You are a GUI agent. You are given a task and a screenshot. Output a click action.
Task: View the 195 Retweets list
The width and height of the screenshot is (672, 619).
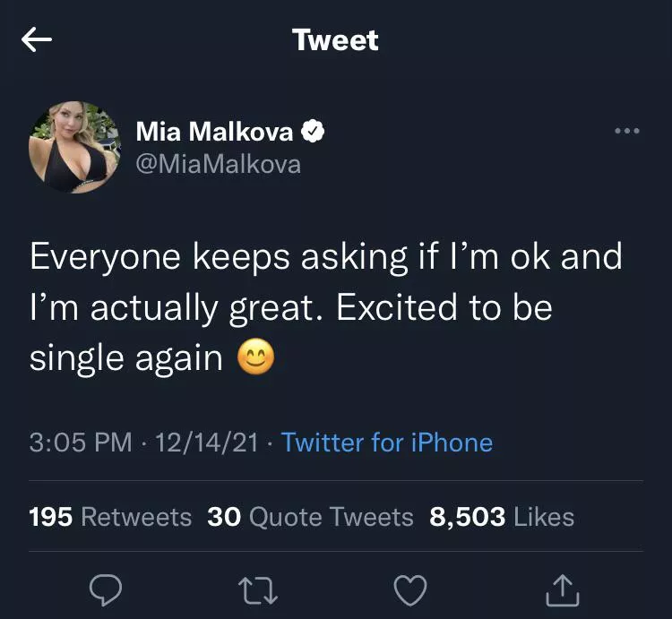point(110,517)
